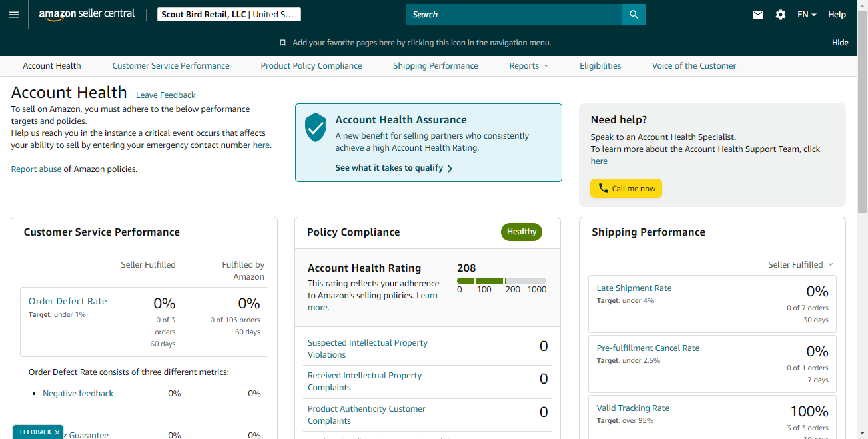Open the Eligibilities tab
868x439 pixels.
tap(600, 65)
